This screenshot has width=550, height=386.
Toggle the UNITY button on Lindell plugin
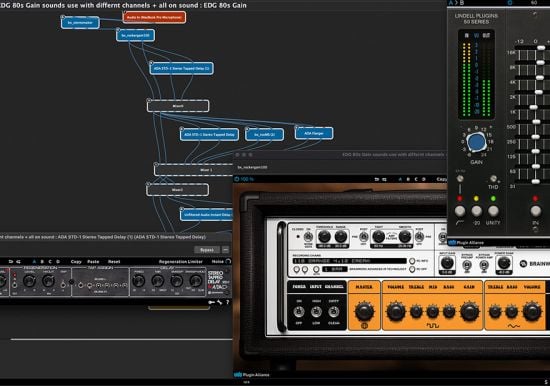pos(493,211)
